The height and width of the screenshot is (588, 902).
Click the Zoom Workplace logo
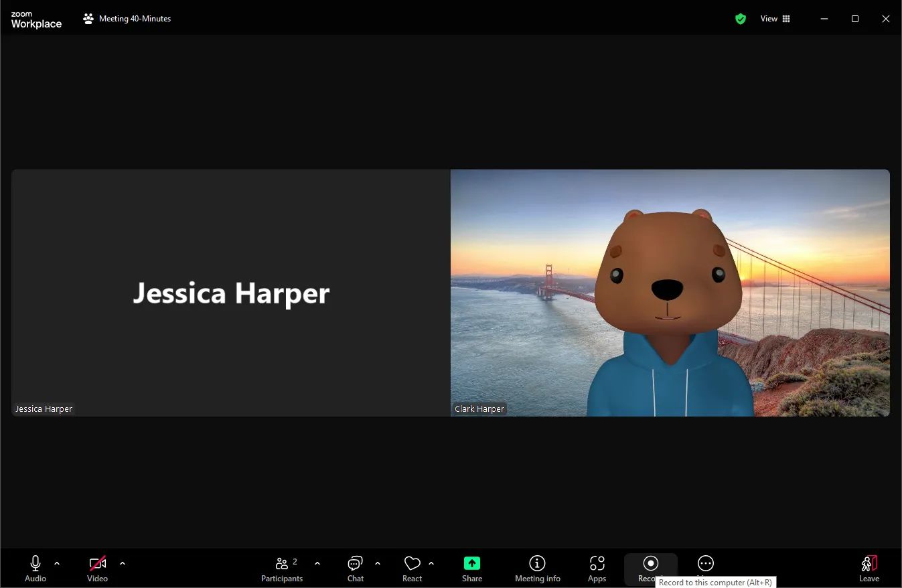(36, 19)
